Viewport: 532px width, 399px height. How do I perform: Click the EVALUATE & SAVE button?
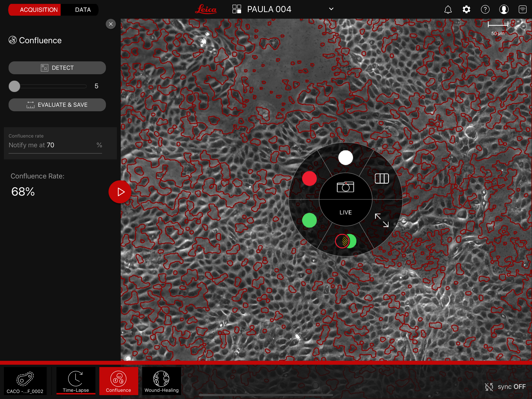point(57,105)
